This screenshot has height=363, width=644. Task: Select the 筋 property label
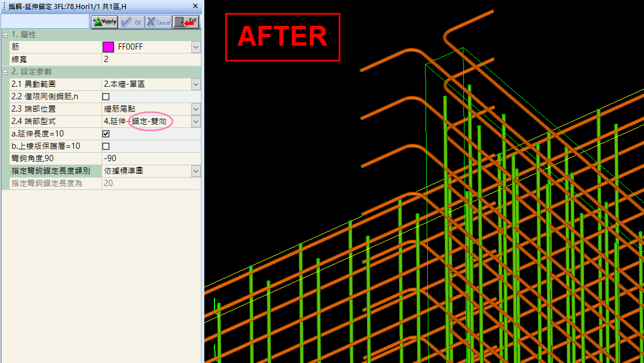(x=15, y=47)
